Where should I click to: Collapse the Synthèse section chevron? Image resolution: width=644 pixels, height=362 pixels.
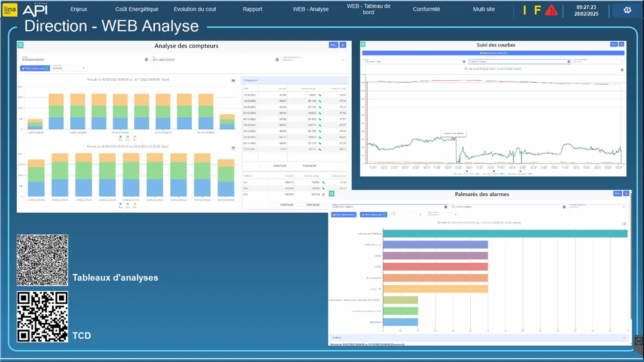click(624, 338)
